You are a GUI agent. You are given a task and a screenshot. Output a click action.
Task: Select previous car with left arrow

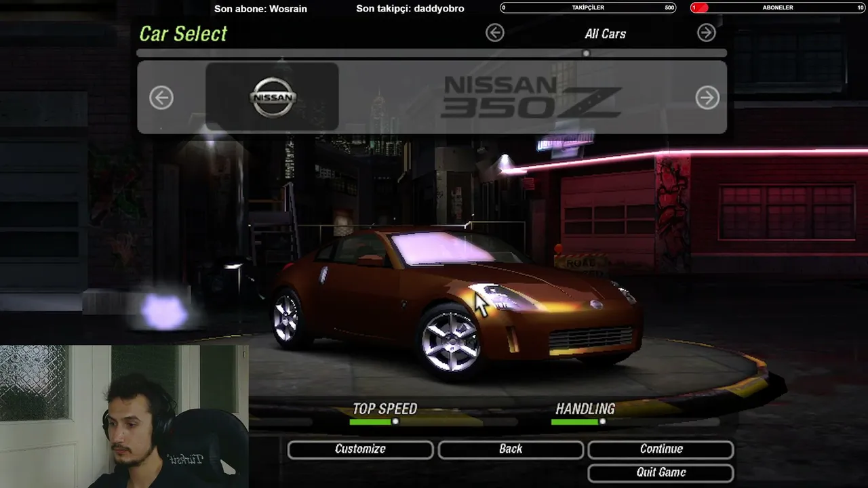(161, 98)
